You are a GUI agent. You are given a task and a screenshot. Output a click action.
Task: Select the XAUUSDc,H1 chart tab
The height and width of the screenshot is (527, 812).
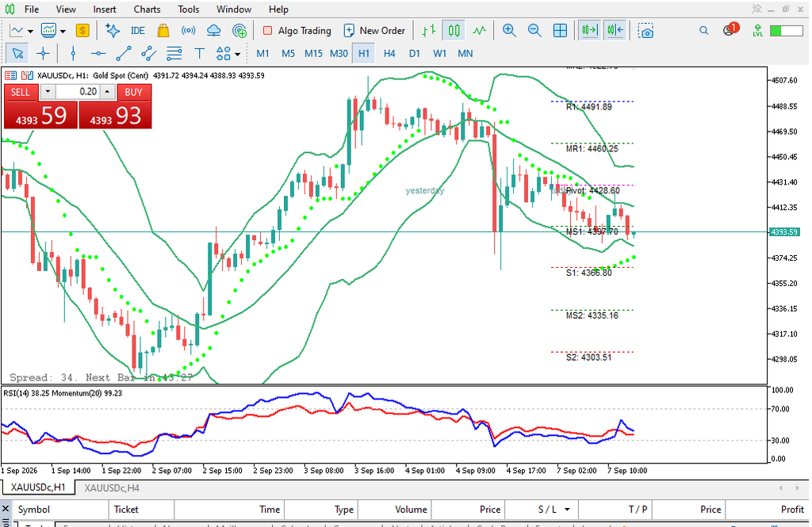[x=38, y=487]
